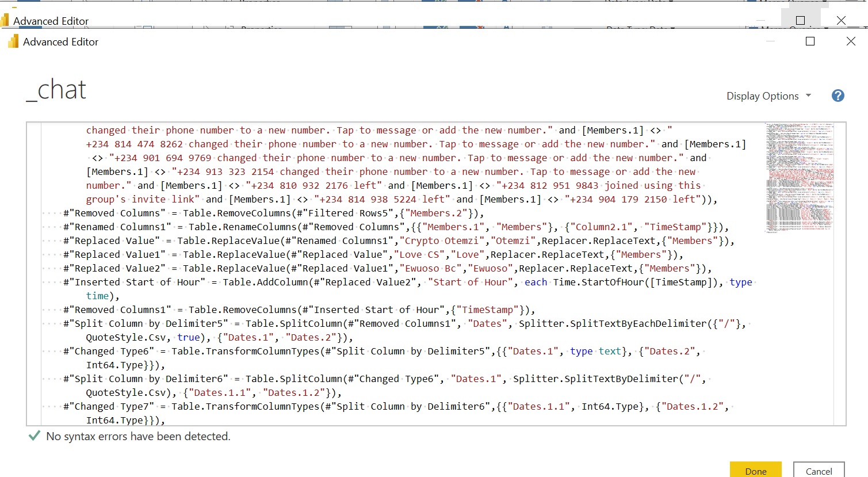Viewport: 868px width, 477px height.
Task: Minimize the Advanced Editor dialog
Action: point(770,41)
